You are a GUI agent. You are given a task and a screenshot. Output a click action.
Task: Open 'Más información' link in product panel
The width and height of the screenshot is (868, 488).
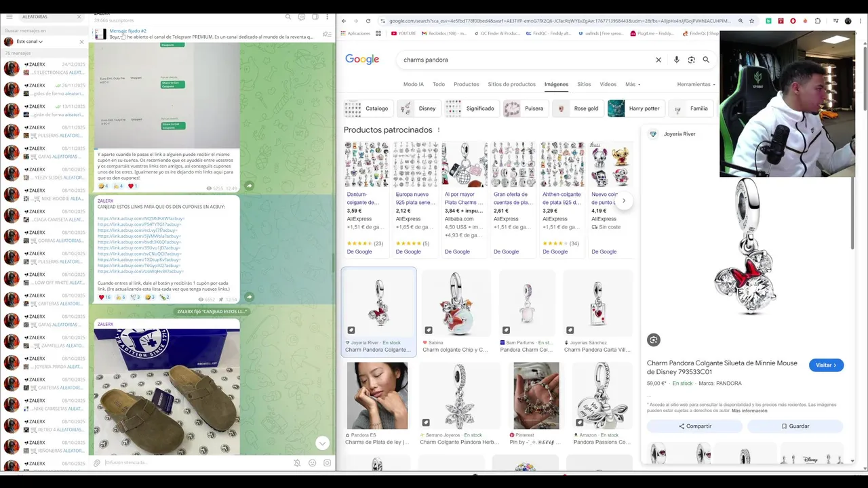749,411
